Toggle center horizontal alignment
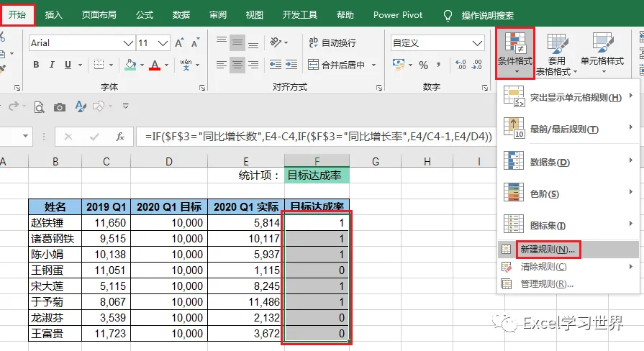The width and height of the screenshot is (644, 351). pos(237,65)
